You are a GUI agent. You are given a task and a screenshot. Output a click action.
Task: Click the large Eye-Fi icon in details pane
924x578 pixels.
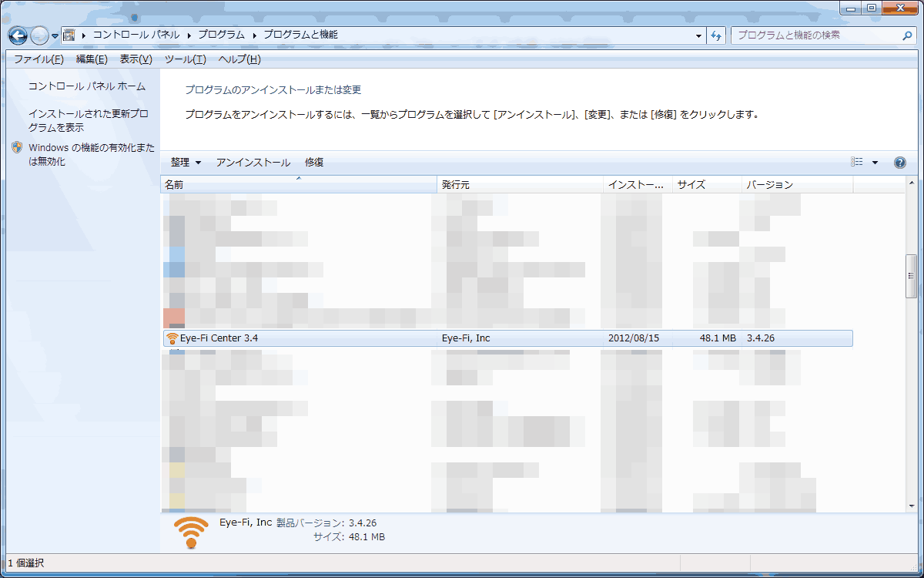click(x=191, y=532)
